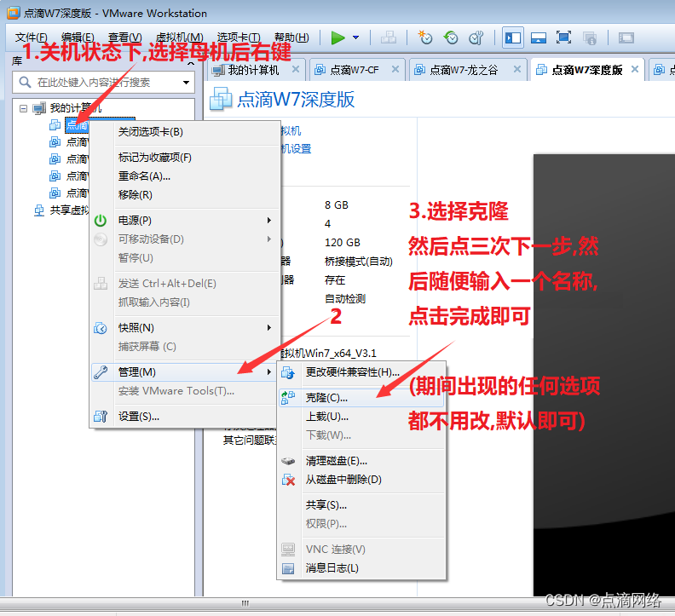Viewport: 675px width, 616px height.
Task: Toggle the thumbnail bar view icon
Action: point(539,37)
